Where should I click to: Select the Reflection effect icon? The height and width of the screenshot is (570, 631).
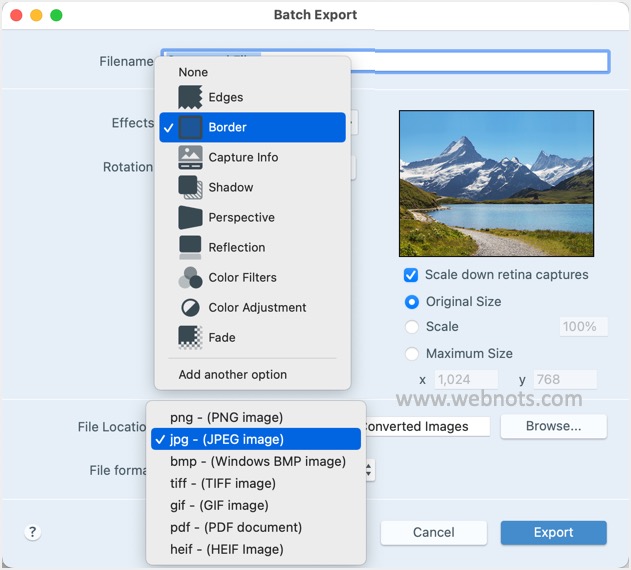pos(190,247)
